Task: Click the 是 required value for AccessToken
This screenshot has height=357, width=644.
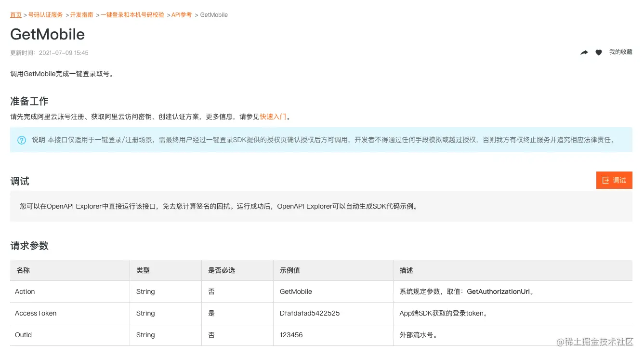Action: (211, 313)
